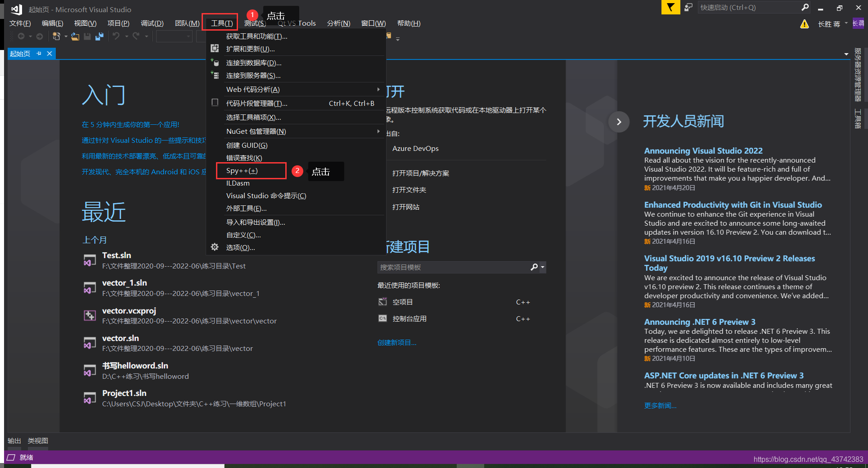
Task: Open the Class View tab at bottom
Action: [38, 441]
